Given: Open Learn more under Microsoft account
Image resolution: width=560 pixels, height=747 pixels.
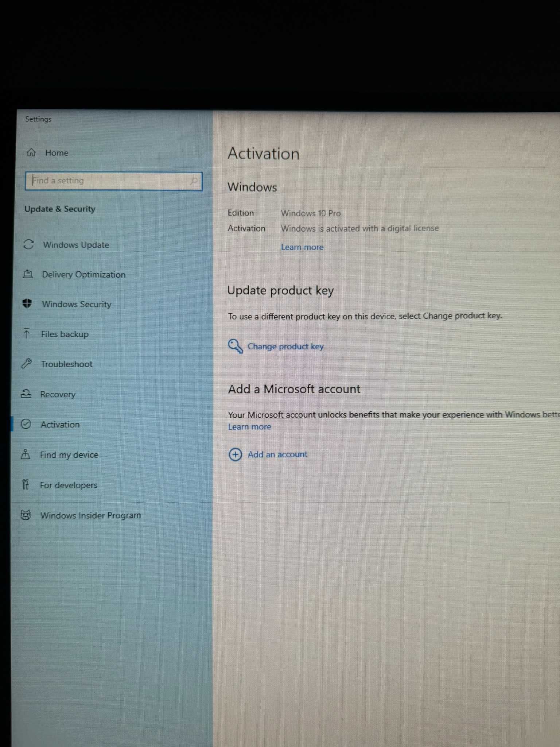Looking at the screenshot, I should [250, 426].
